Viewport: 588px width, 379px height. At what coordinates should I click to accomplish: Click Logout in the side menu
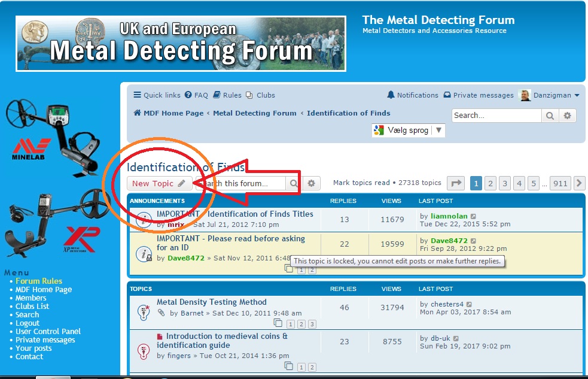tap(28, 323)
